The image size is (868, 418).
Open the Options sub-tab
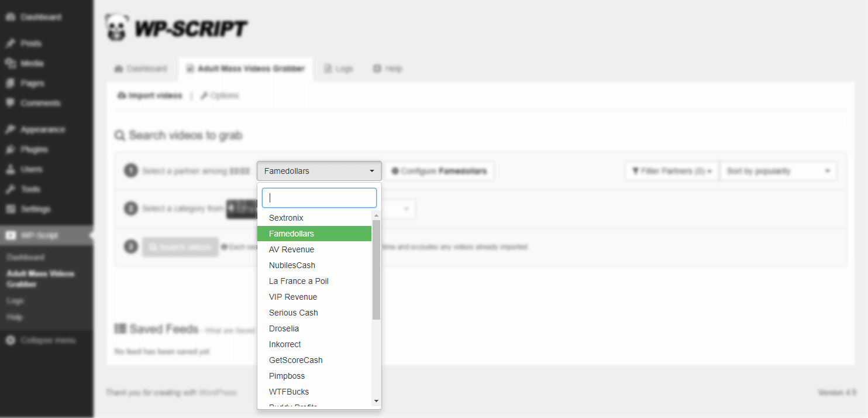point(219,95)
